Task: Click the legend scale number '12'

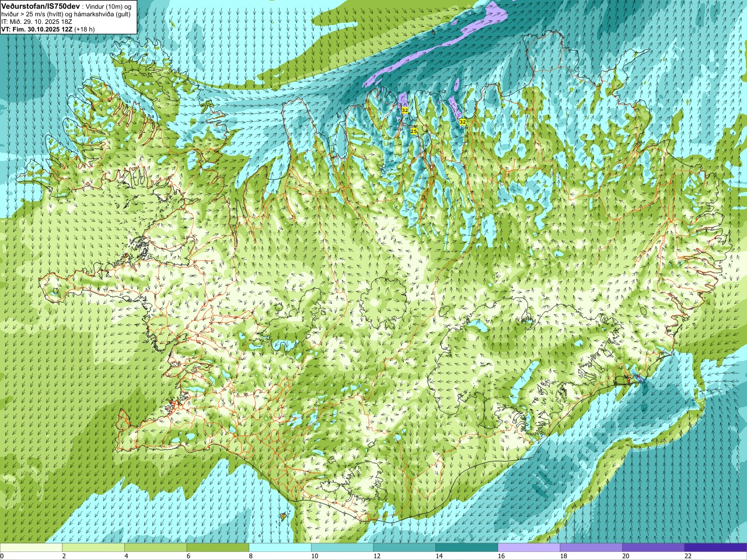Action: (x=376, y=556)
